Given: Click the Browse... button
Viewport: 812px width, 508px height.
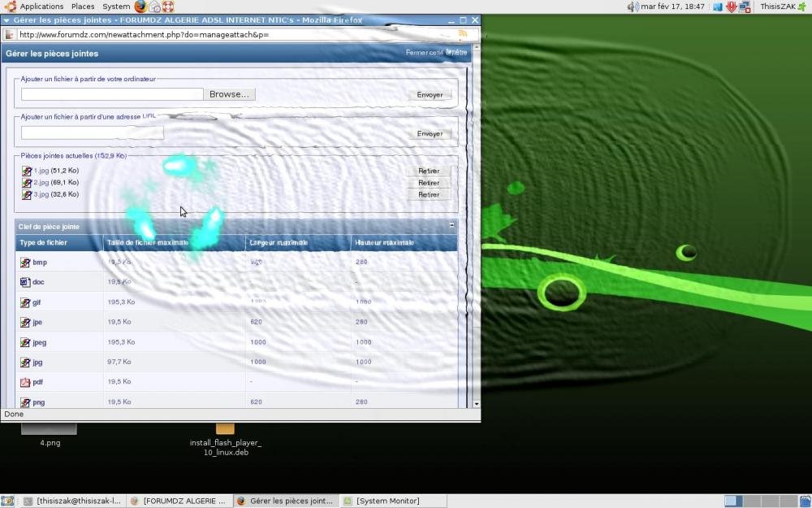Looking at the screenshot, I should (x=230, y=94).
